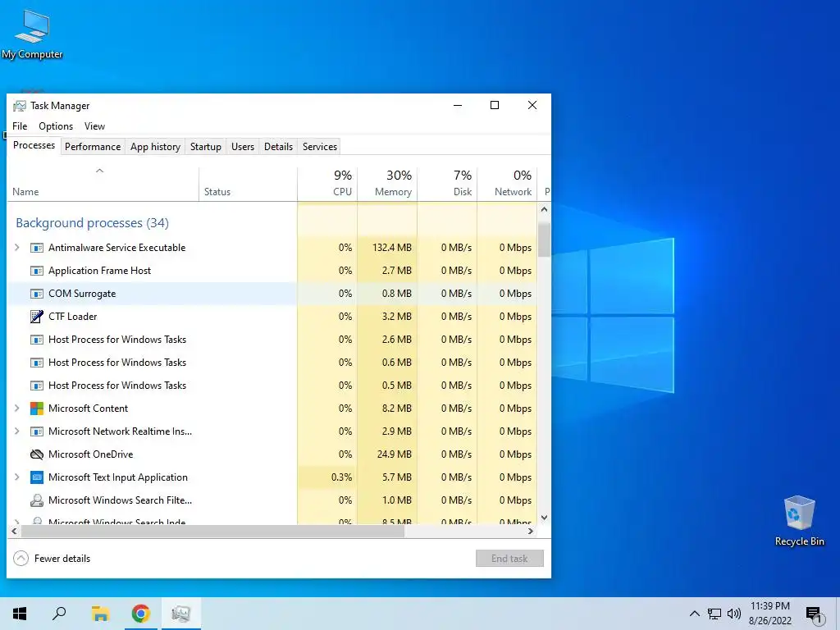Click the CTF Loader pen icon
840x630 pixels.
(36, 317)
